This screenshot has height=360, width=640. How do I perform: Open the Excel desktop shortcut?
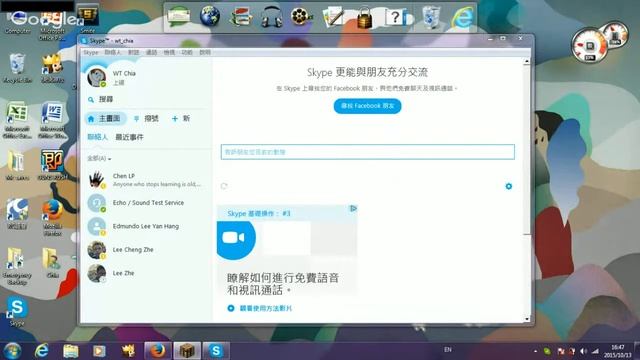click(x=17, y=120)
